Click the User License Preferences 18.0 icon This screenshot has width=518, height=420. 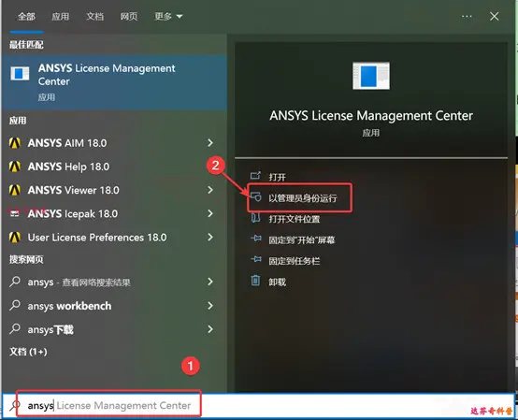coord(15,237)
